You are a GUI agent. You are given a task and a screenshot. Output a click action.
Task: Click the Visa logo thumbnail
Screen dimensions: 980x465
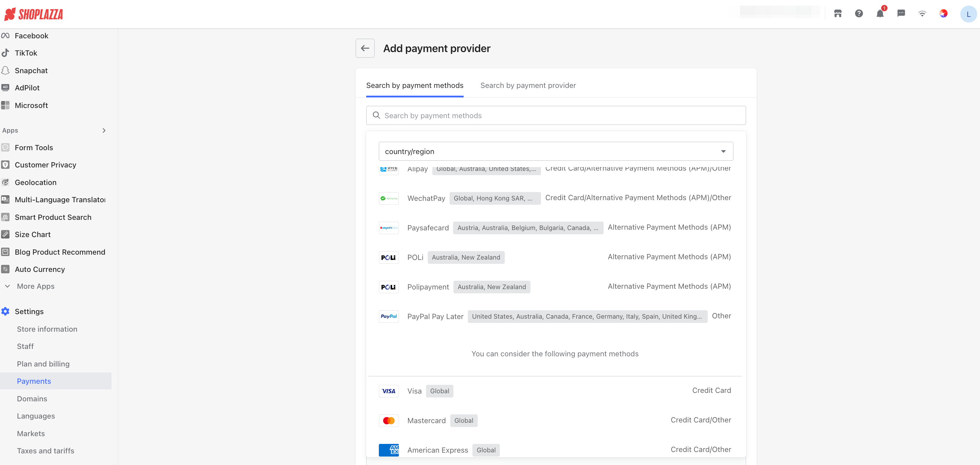point(388,391)
